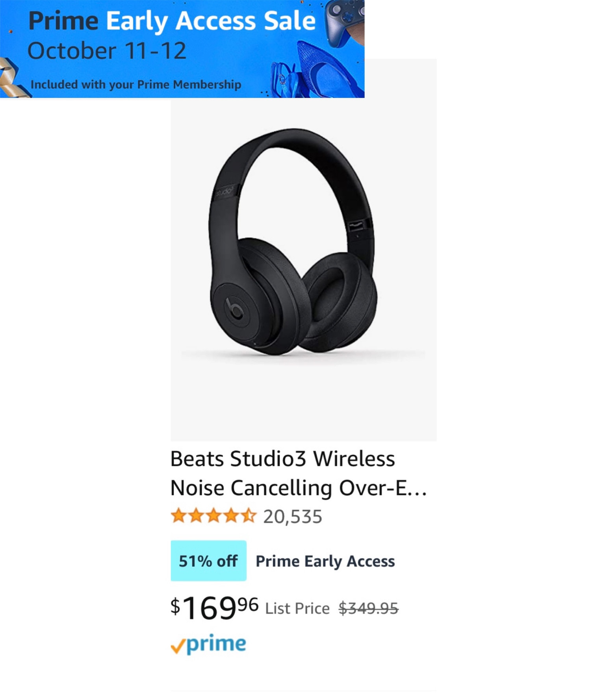
Task: Click the truncated Noise Cancelling Over-E… title line
Action: tap(298, 488)
